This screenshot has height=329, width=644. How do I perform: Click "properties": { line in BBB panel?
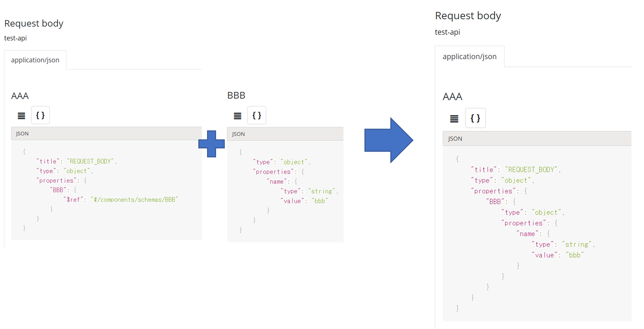[x=278, y=172]
